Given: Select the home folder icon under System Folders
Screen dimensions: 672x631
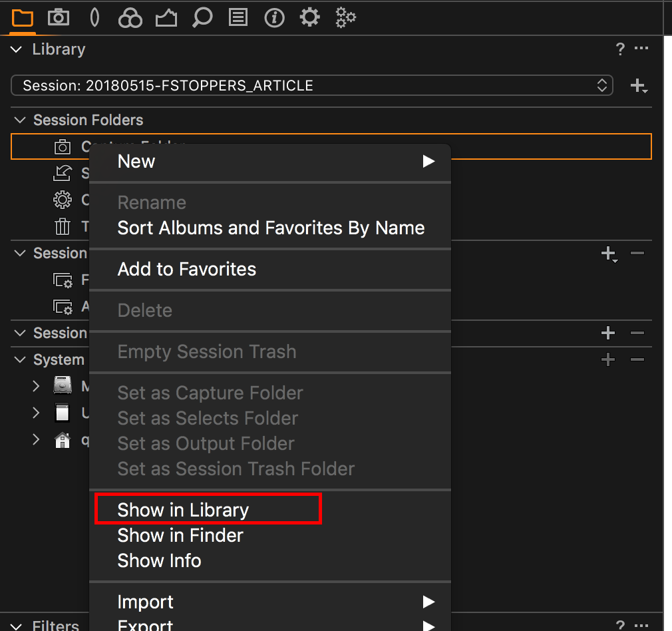Looking at the screenshot, I should 63,440.
